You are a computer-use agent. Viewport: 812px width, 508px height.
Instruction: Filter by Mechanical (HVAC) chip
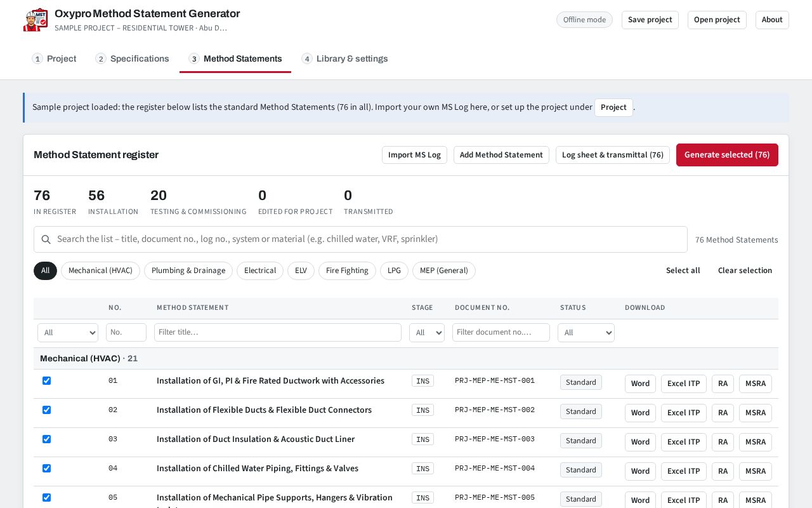(x=100, y=271)
